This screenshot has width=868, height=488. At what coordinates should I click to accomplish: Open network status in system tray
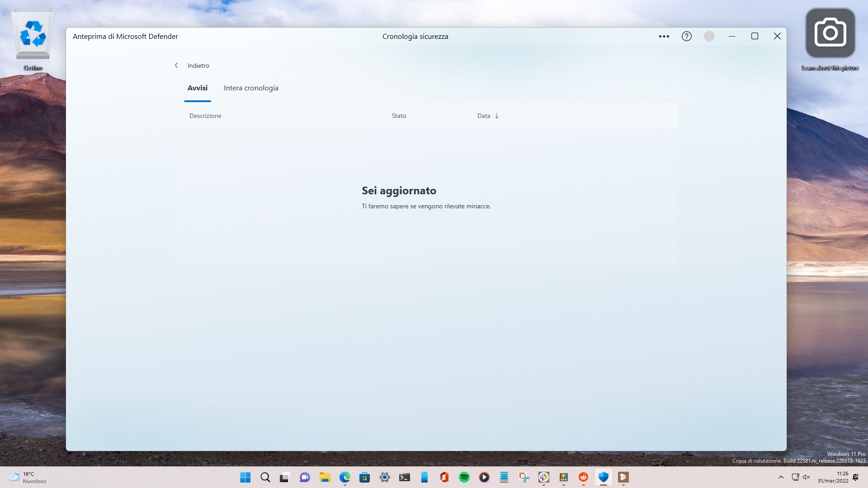(795, 477)
